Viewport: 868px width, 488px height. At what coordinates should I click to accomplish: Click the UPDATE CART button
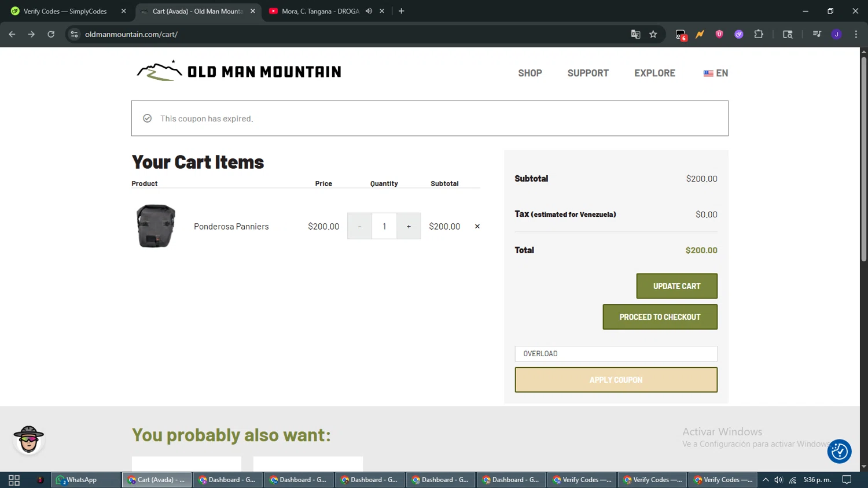point(676,286)
